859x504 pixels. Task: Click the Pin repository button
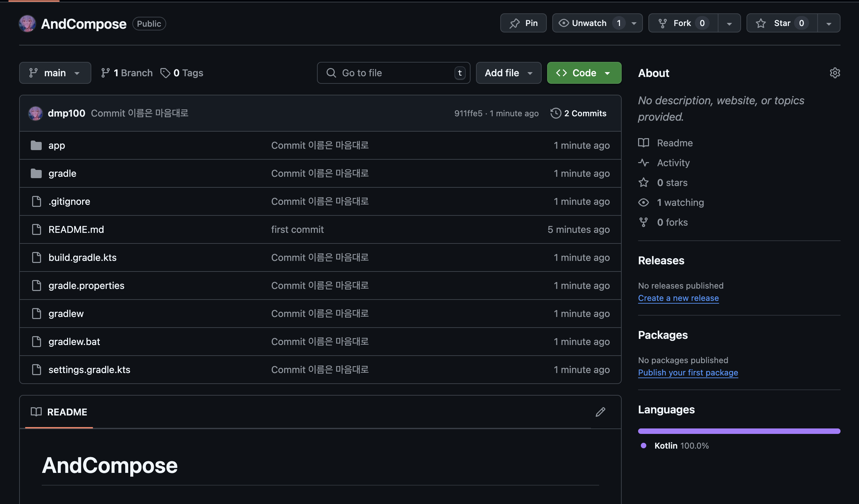523,23
